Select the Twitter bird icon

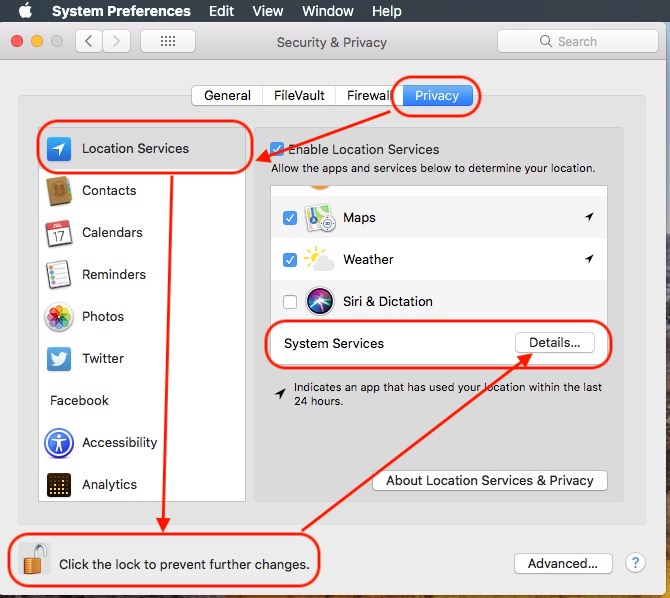coord(59,359)
